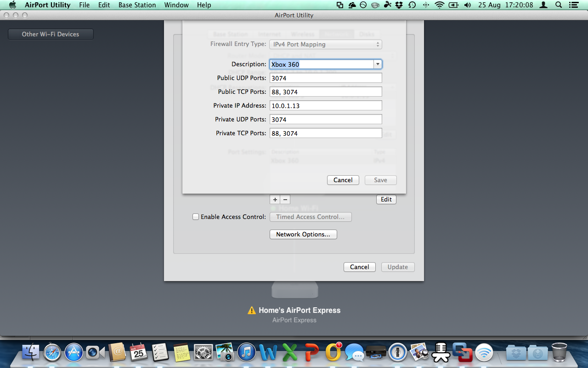
Task: Open Spotlight search magnifier
Action: [559, 5]
